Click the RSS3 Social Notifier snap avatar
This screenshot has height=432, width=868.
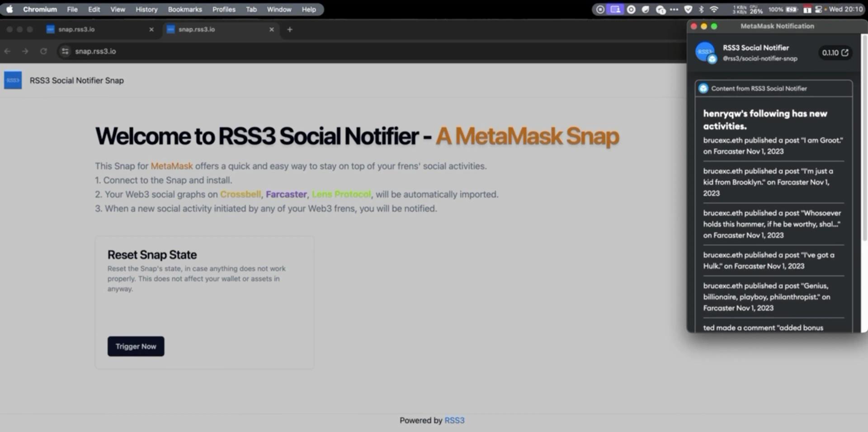tap(705, 52)
